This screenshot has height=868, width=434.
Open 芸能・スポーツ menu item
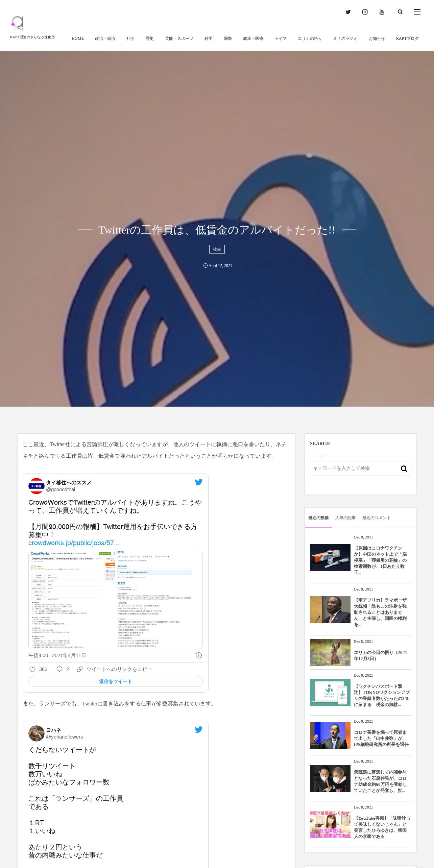(x=179, y=39)
